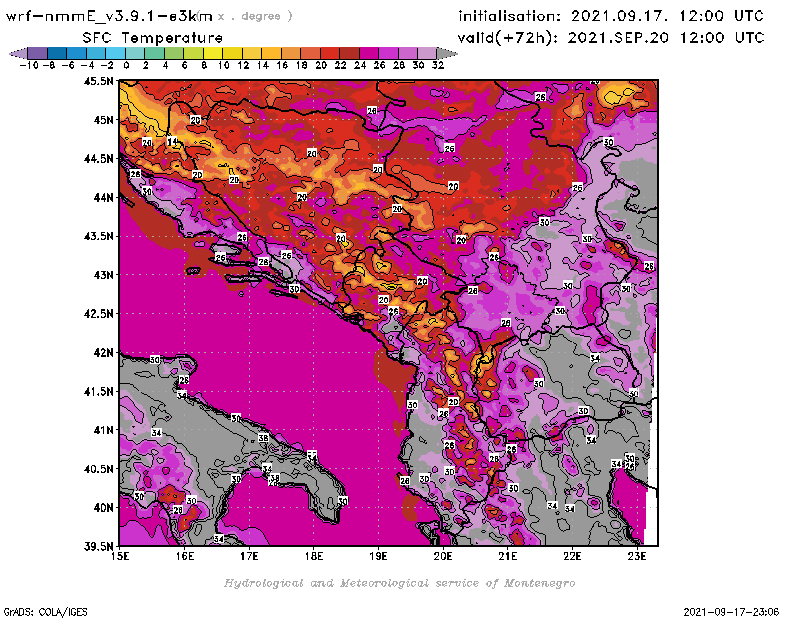Click the 40N latitude label

[103, 508]
